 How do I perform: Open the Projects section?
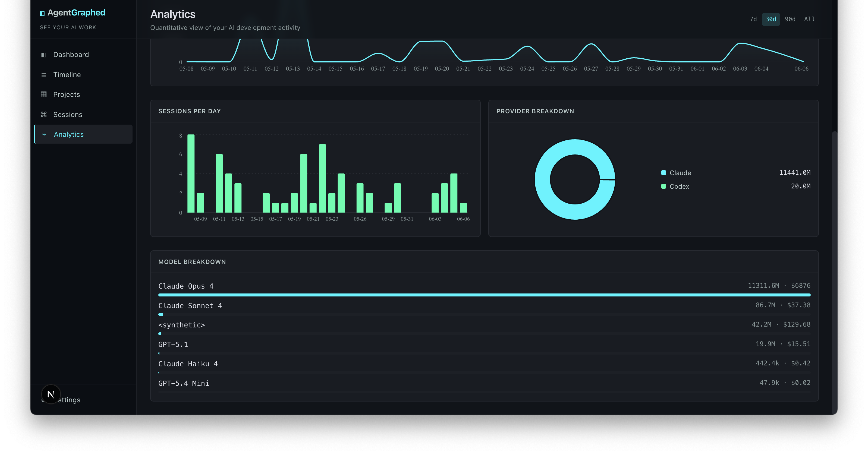pyautogui.click(x=83, y=94)
